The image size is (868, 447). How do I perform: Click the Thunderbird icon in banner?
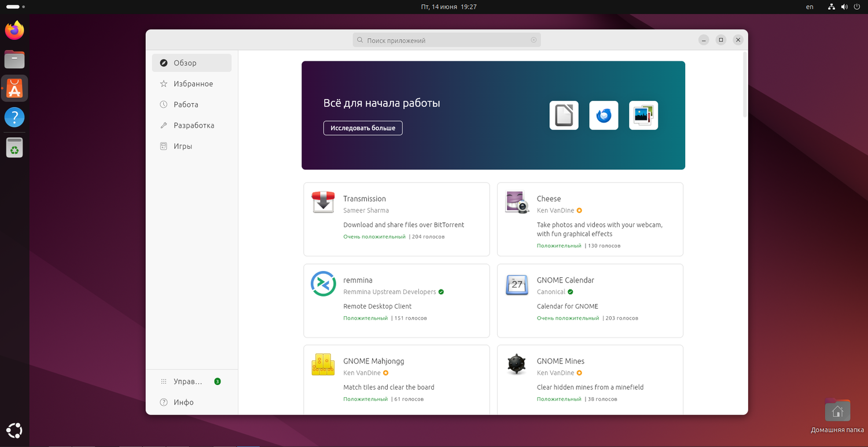coord(604,115)
